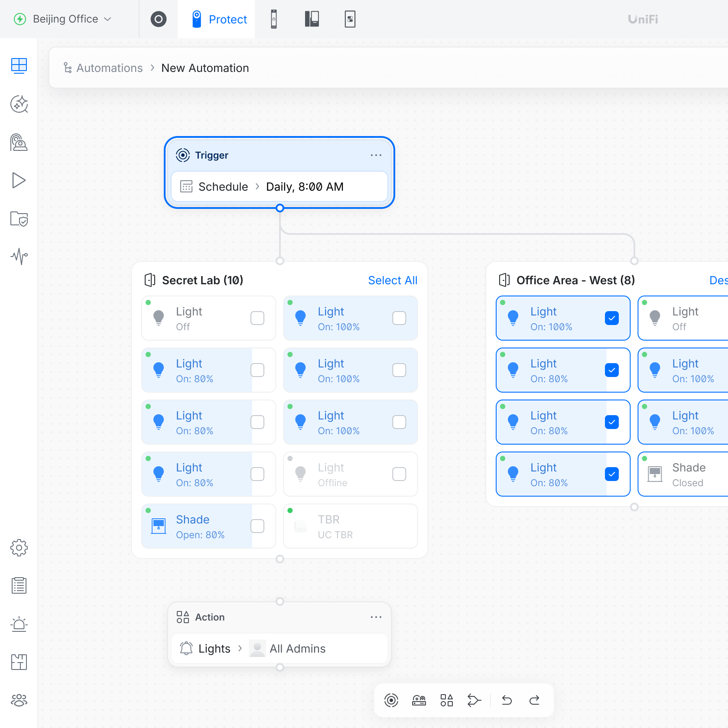The width and height of the screenshot is (728, 728).
Task: Select the Shade Closed card in Office West
Action: tap(683, 474)
